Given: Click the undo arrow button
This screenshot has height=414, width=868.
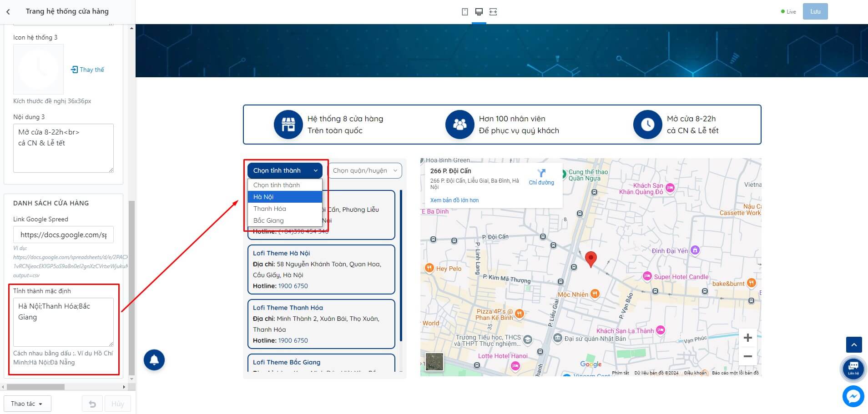Looking at the screenshot, I should tap(92, 404).
